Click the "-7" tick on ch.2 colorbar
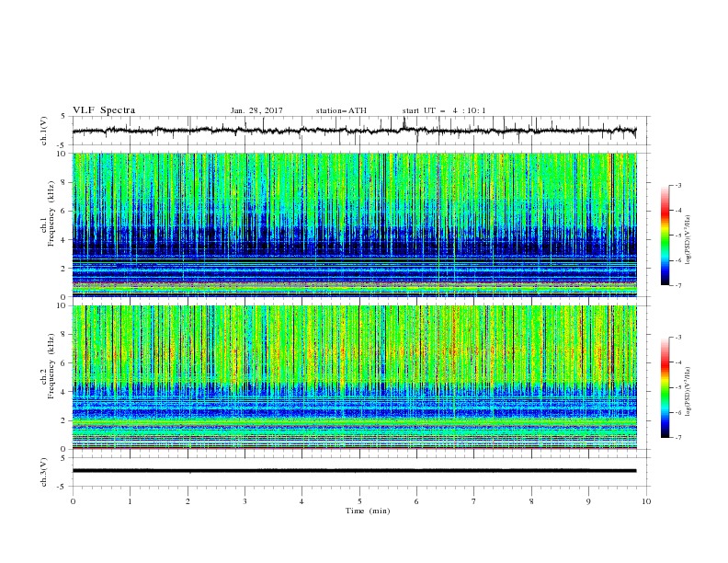This screenshot has width=728, height=563. pos(677,438)
